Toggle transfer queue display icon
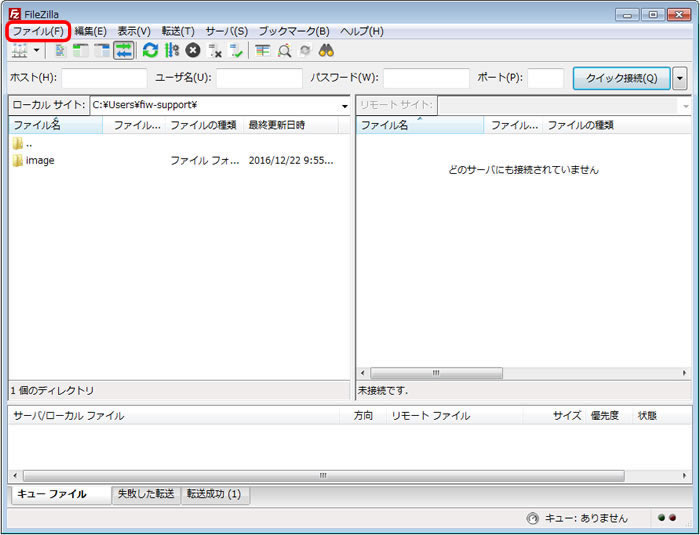Screen dimensions: 700x535 [124, 51]
